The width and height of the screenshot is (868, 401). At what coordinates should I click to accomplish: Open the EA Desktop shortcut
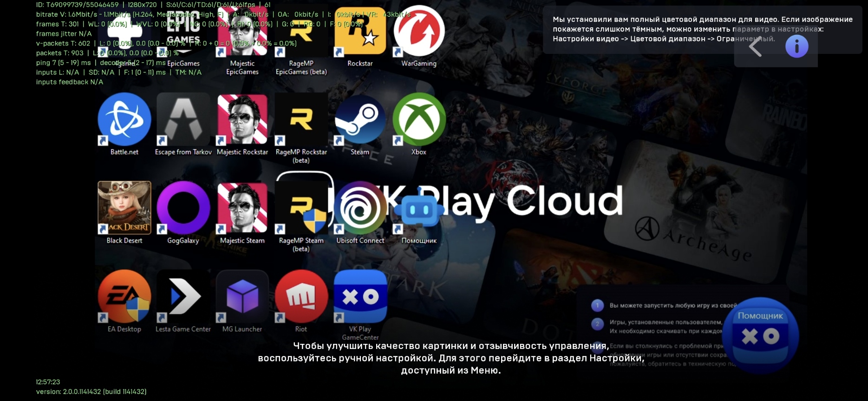pos(124,301)
